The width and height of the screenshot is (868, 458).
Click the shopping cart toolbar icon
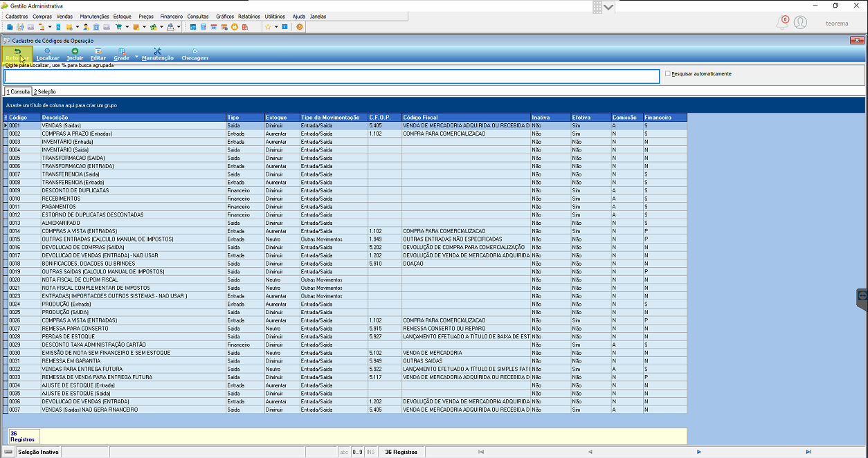118,27
